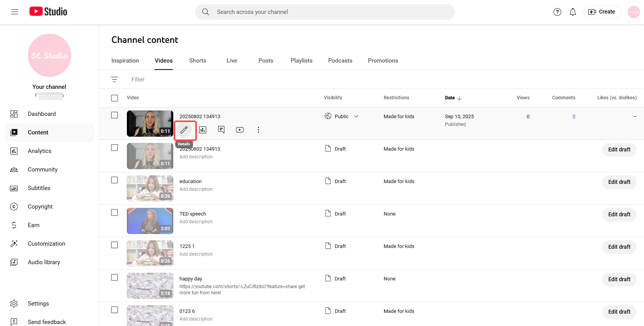Viewport: 644px width, 326px height.
Task: Open the notifications bell
Action: click(x=573, y=12)
